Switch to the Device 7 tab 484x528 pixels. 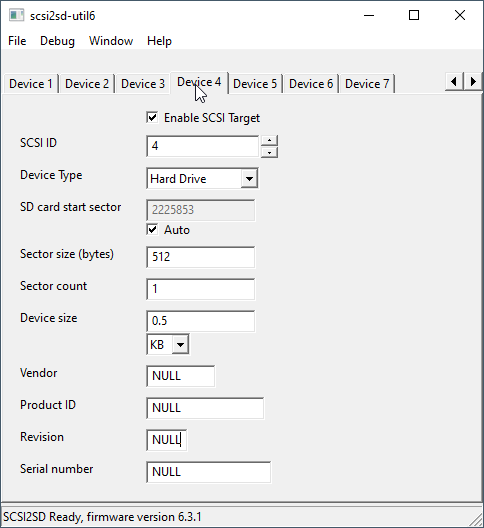coord(367,84)
